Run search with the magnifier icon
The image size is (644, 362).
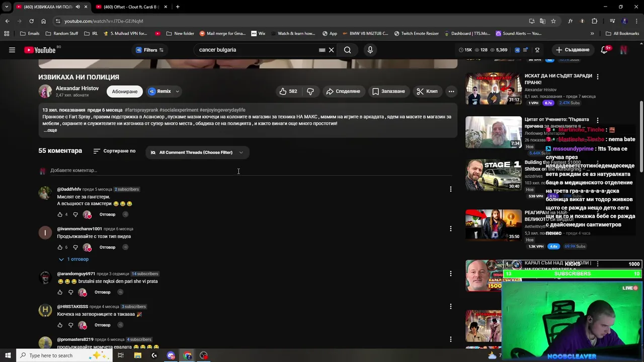pyautogui.click(x=347, y=50)
